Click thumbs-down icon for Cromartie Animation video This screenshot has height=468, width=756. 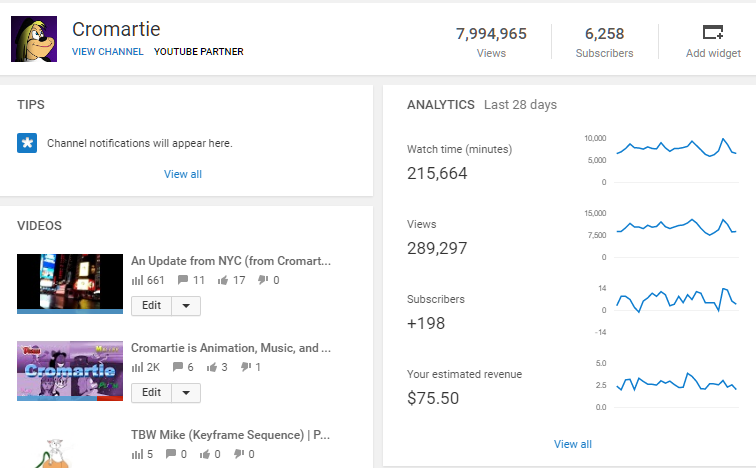pyautogui.click(x=246, y=367)
